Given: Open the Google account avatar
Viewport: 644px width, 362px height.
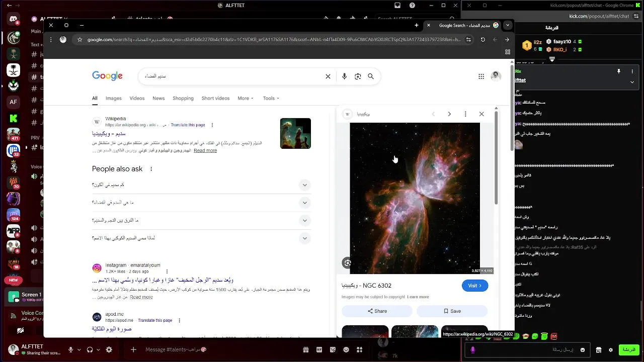Looking at the screenshot, I should [496, 76].
